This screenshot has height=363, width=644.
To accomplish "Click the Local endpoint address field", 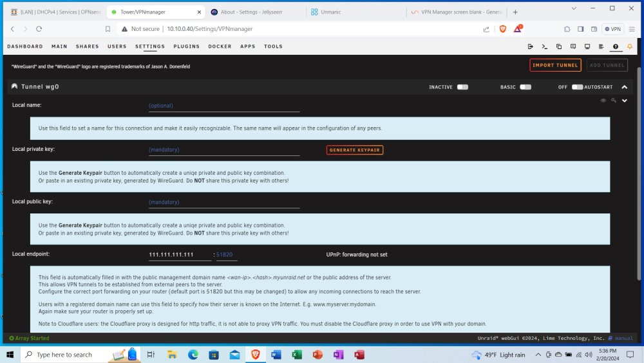I will pos(180,255).
